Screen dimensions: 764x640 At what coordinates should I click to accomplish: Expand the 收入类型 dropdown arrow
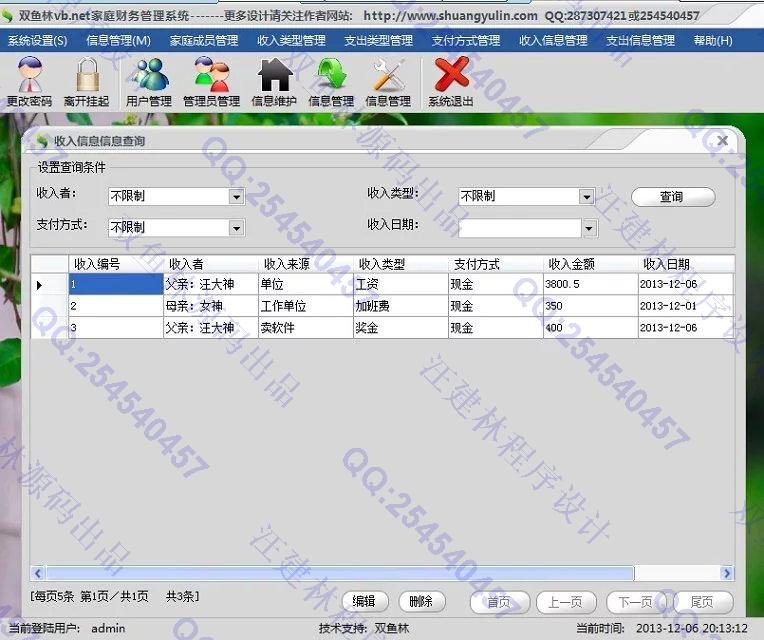[587, 197]
